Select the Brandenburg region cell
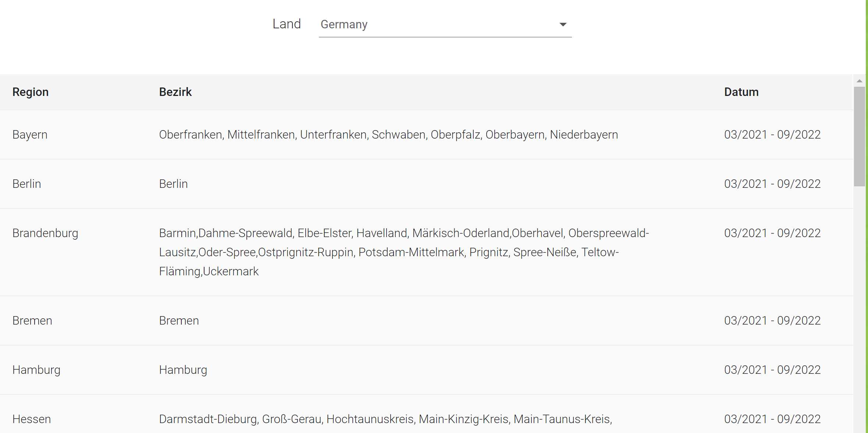Viewport: 868px width, 433px height. (45, 233)
